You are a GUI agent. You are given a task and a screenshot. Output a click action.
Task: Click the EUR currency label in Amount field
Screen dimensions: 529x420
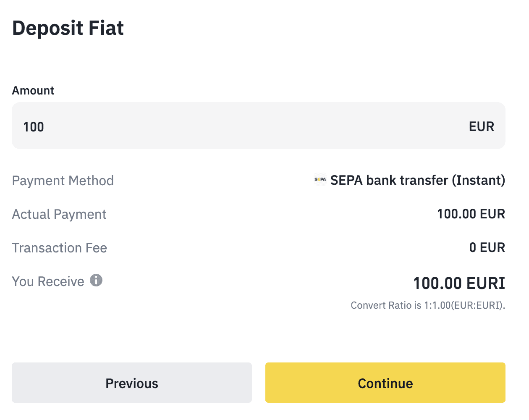point(481,126)
